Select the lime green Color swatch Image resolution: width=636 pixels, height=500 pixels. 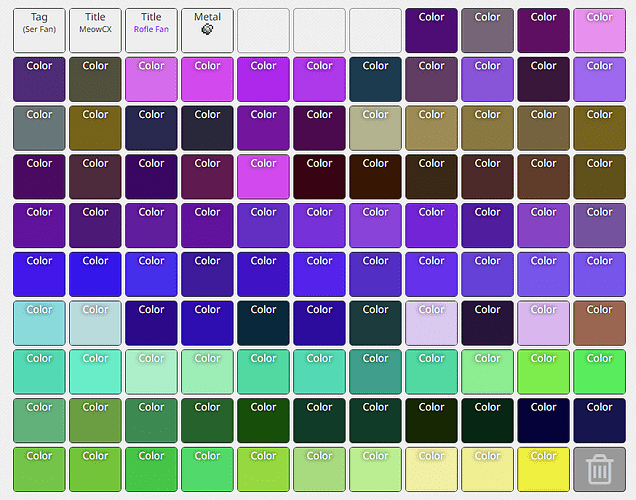pyautogui.click(x=543, y=372)
